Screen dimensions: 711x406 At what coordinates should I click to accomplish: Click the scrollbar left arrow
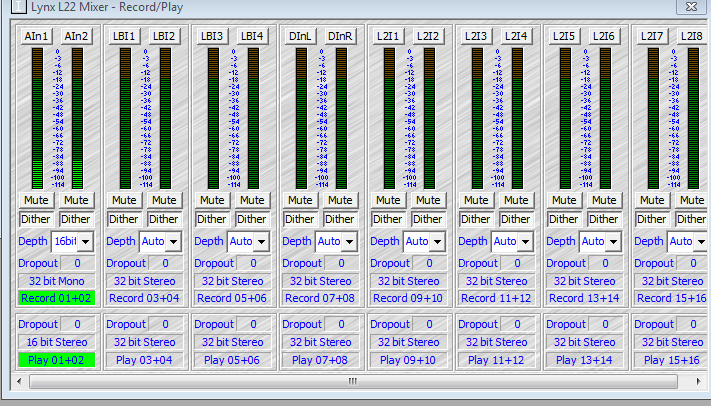pos(19,382)
